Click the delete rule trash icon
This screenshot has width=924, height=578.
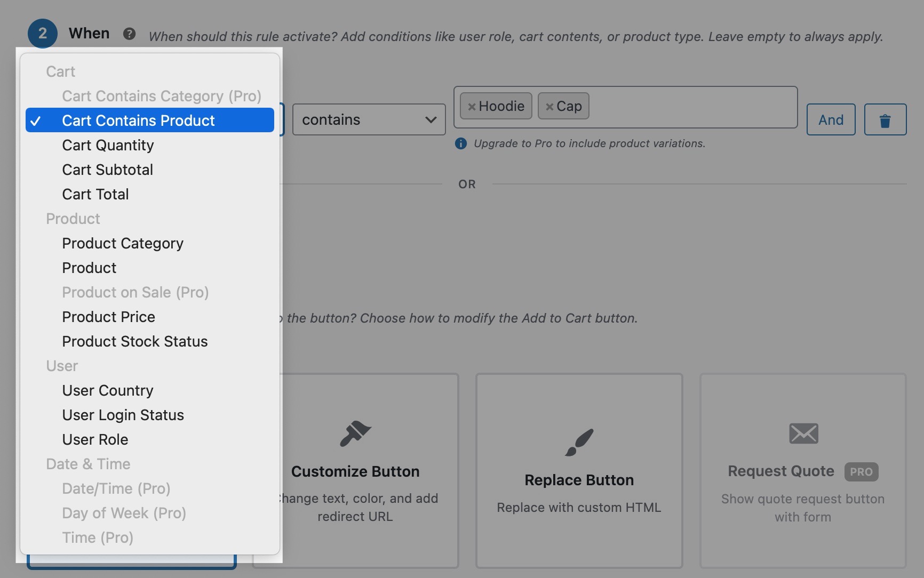[x=885, y=119]
